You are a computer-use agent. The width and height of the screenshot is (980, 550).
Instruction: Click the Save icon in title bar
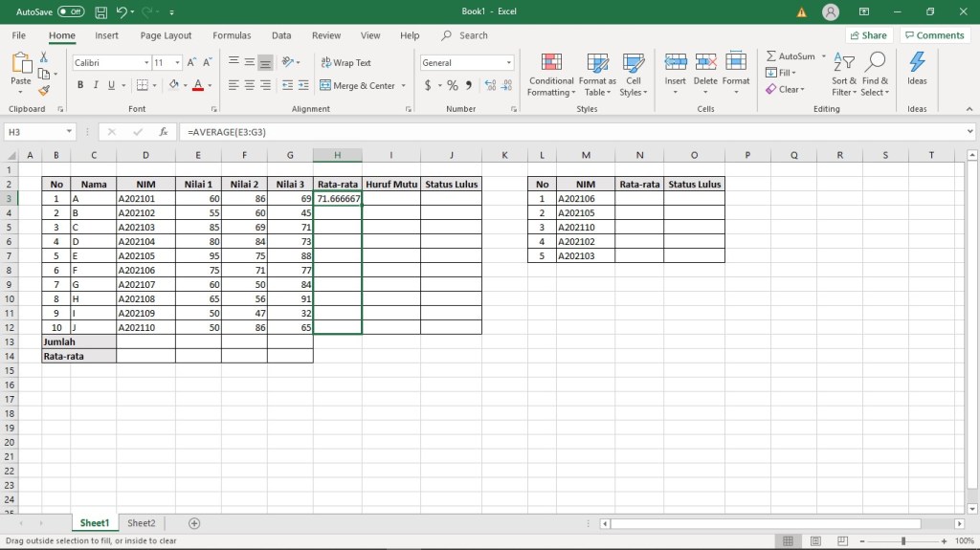(x=100, y=12)
